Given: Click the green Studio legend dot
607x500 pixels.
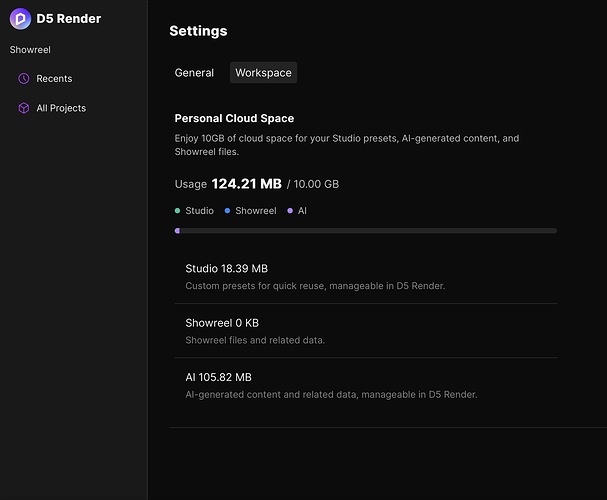Looking at the screenshot, I should [x=177, y=211].
